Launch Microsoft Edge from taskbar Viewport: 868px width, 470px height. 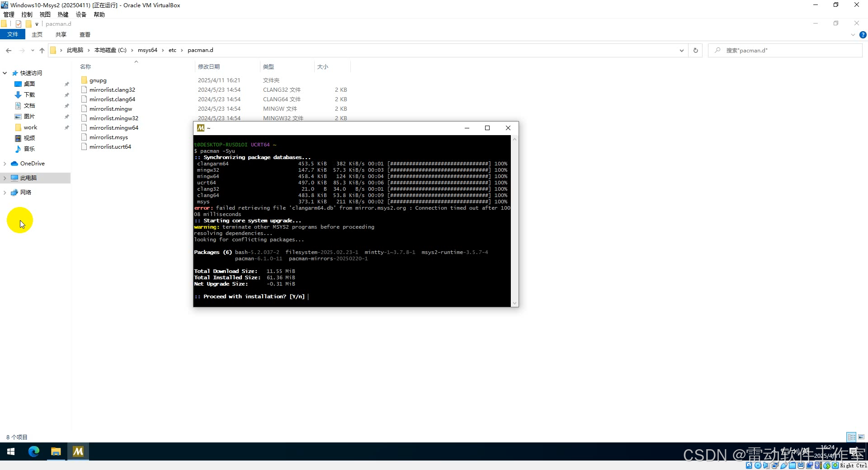click(x=34, y=451)
